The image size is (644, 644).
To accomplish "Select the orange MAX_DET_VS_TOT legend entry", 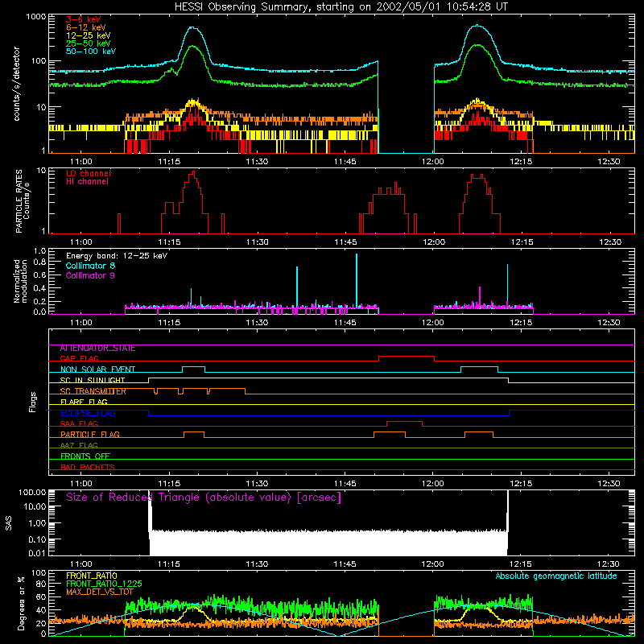I will [100, 592].
